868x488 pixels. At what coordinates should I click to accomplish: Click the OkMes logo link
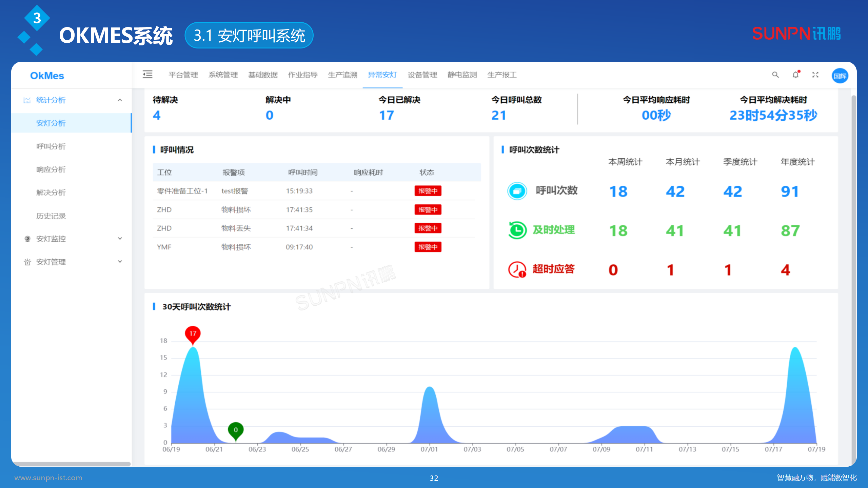coord(47,76)
